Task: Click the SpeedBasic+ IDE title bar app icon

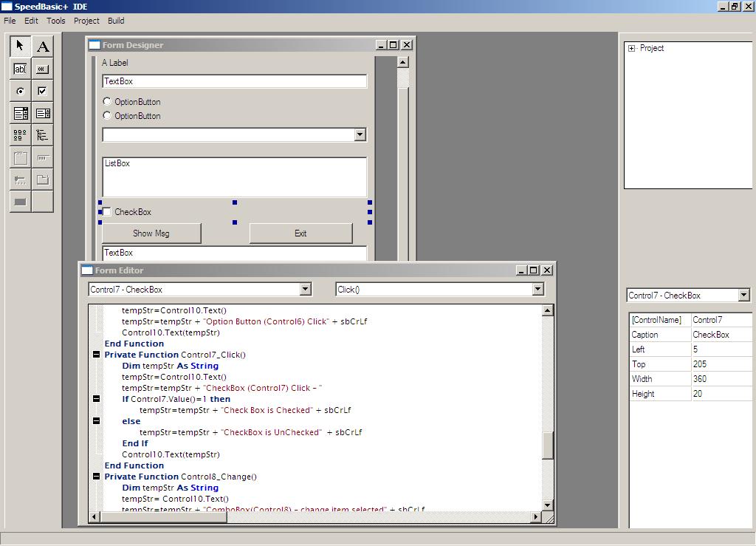Action: click(7, 6)
